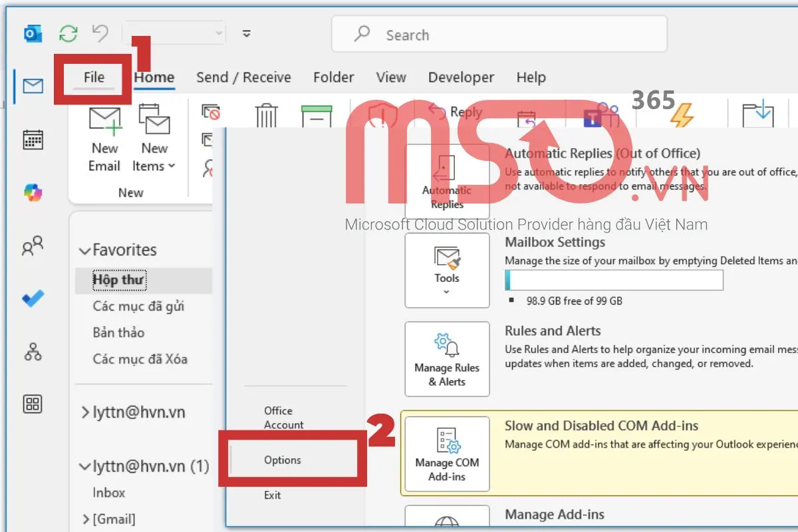Open Copilot from the sidebar

coord(32,193)
